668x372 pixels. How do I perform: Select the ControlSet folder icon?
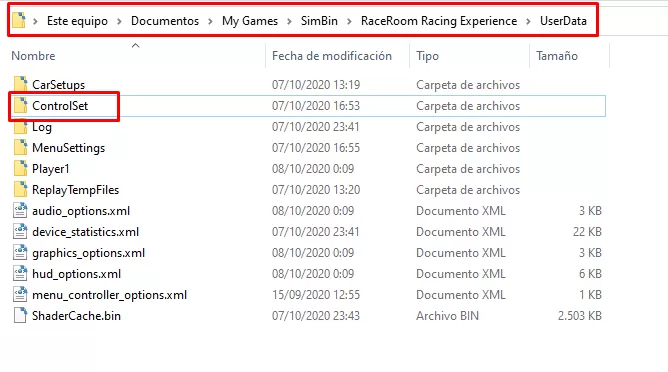coord(20,105)
